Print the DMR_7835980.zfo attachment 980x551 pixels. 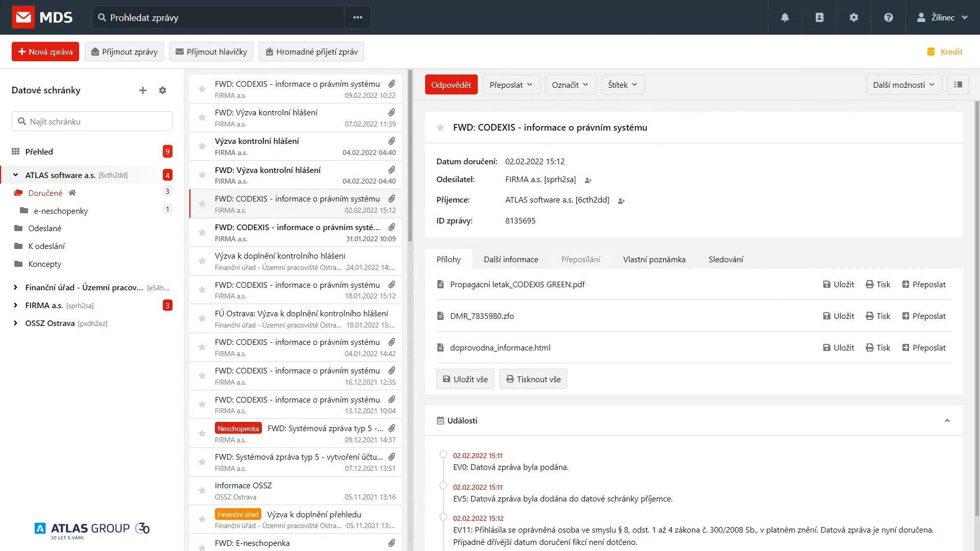click(878, 316)
